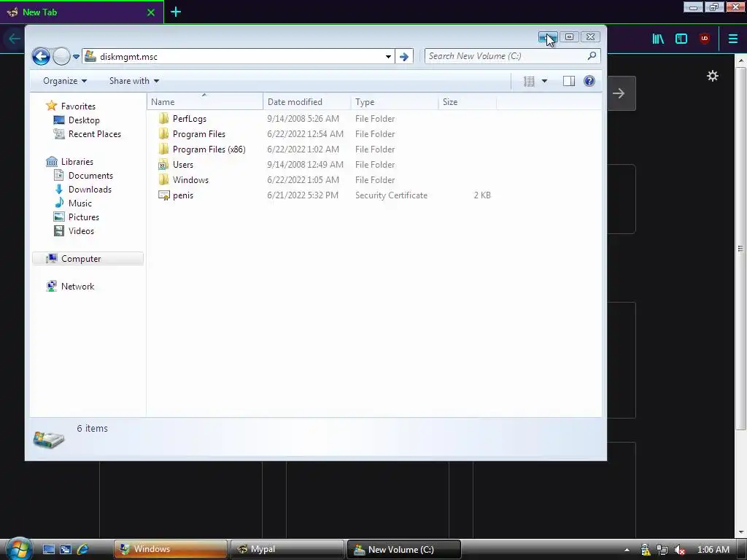Image resolution: width=747 pixels, height=560 pixels.
Task: Open a new tab in Mypal browser
Action: coord(176,12)
